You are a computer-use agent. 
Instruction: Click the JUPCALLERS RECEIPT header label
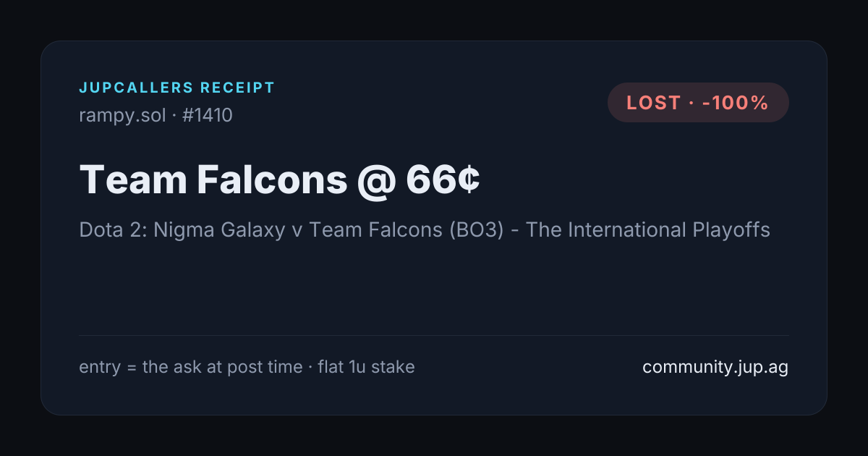177,88
